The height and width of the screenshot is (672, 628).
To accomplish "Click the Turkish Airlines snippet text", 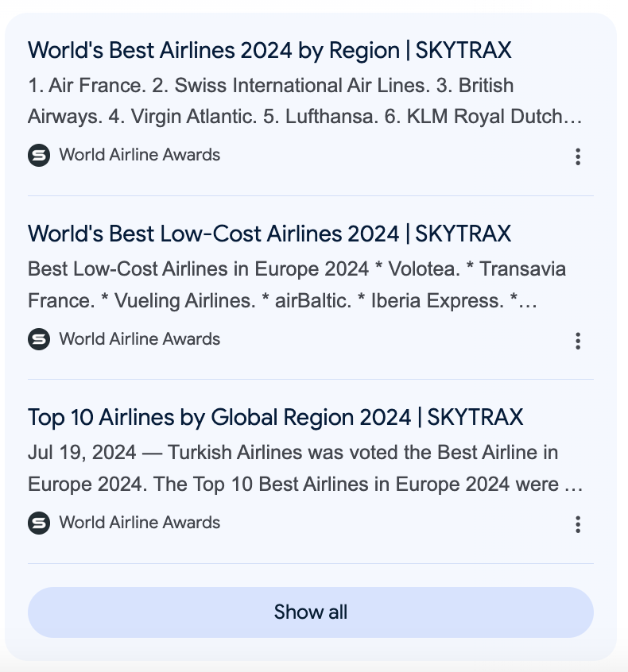I will point(305,468).
